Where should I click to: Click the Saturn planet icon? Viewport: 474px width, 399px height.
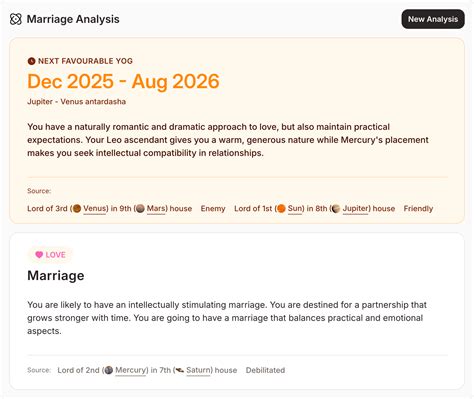(180, 370)
